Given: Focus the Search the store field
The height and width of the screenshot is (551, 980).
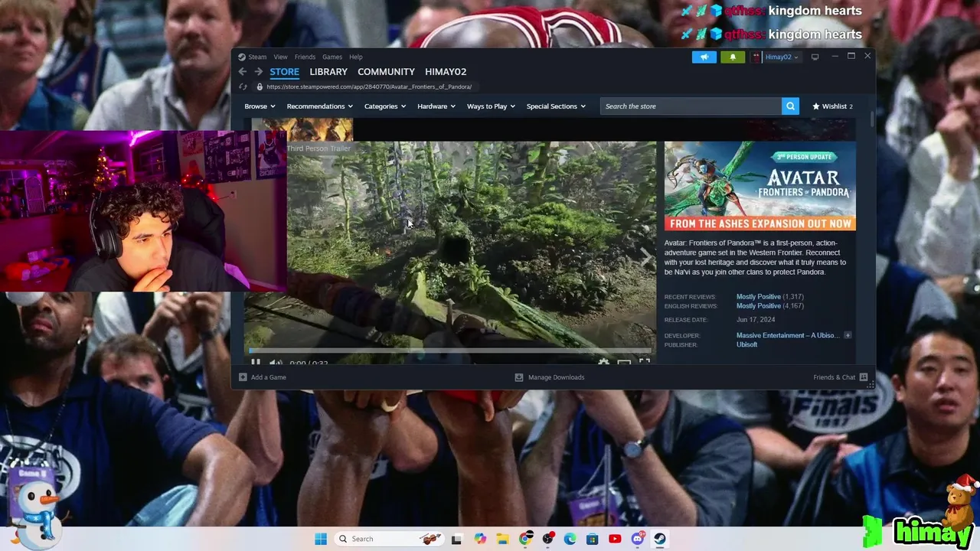Looking at the screenshot, I should point(691,106).
